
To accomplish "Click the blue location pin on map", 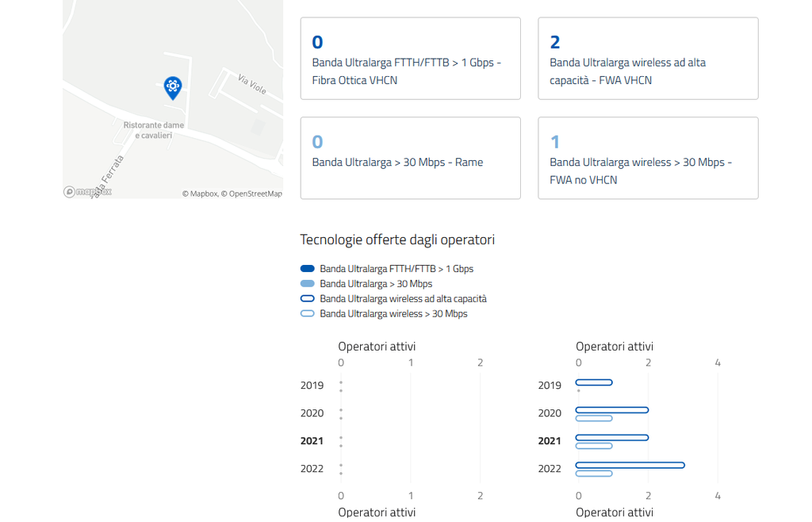I will (x=172, y=86).
